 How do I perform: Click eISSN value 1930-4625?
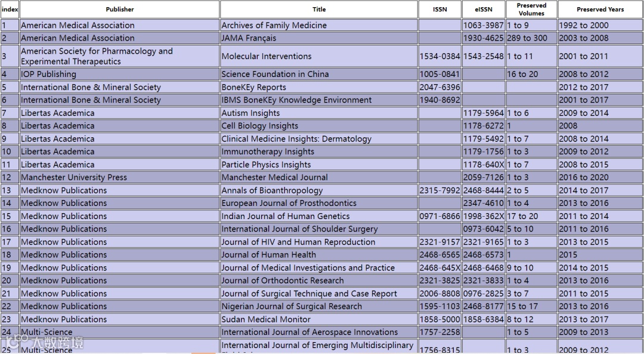click(484, 38)
